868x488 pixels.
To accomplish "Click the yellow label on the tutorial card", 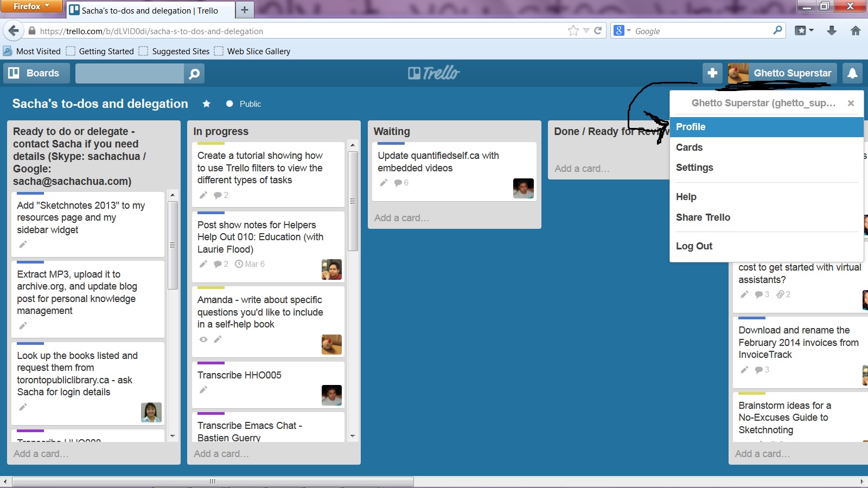I will (x=211, y=144).
